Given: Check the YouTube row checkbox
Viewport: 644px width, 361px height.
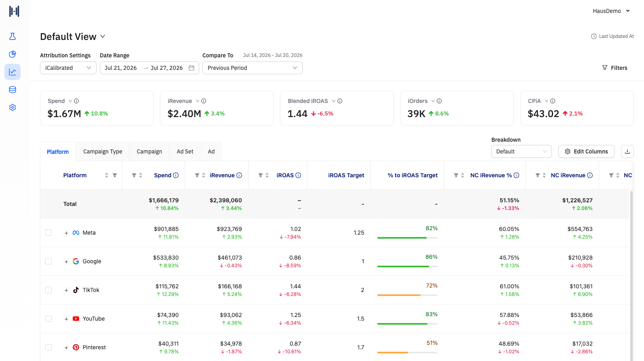Looking at the screenshot, I should click(x=48, y=319).
